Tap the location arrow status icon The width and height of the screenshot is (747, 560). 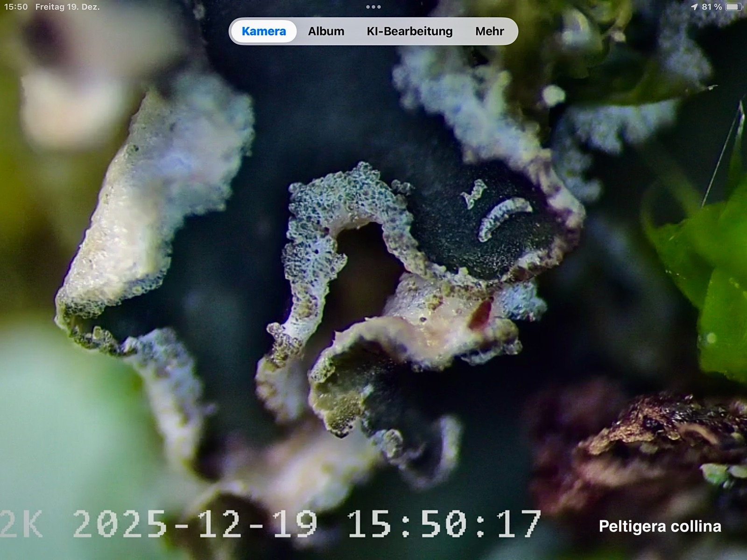(694, 7)
